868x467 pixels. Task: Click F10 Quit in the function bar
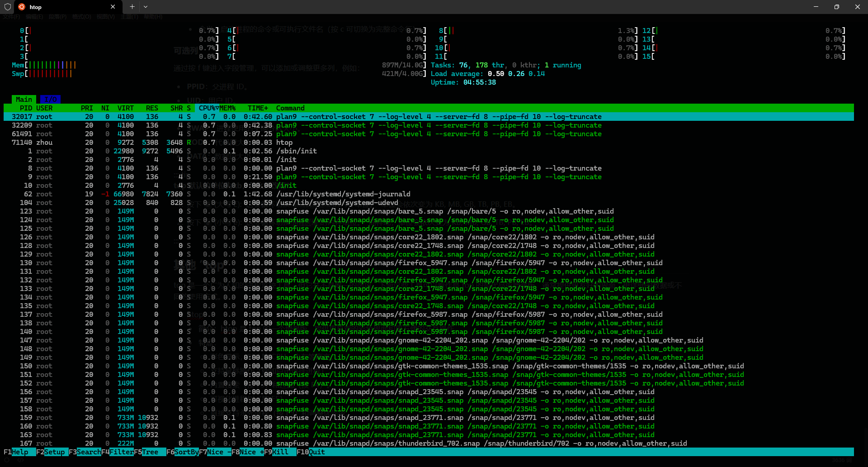tap(311, 452)
